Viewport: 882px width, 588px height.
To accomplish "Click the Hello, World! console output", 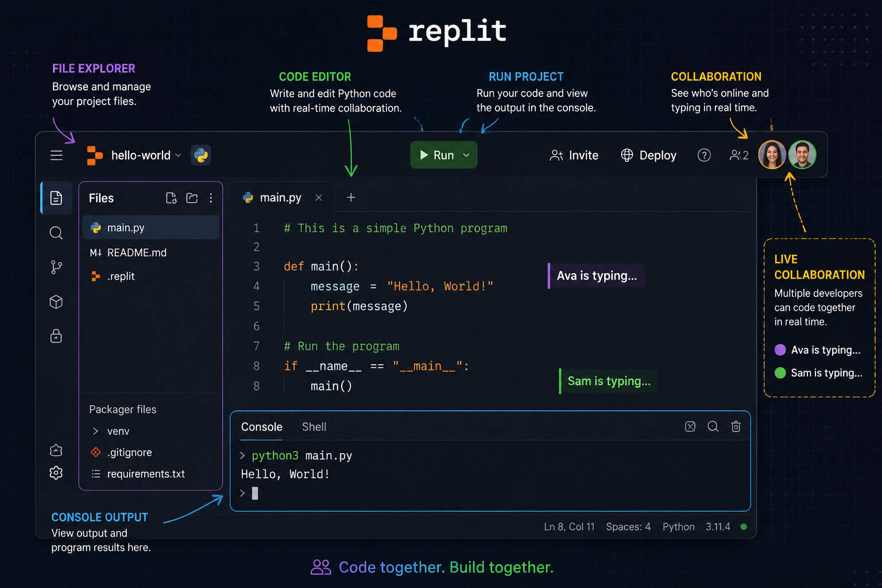I will click(x=285, y=474).
